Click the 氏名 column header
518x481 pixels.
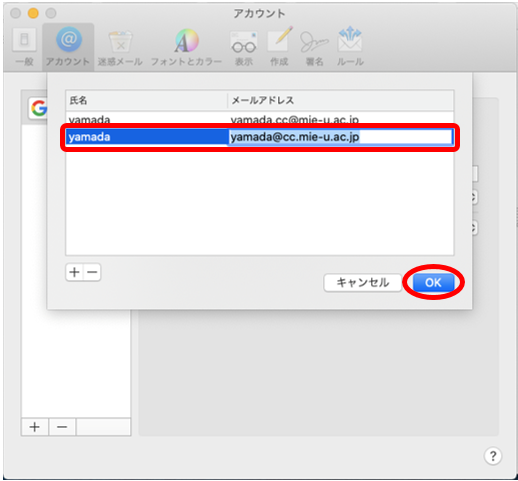[x=147, y=100]
